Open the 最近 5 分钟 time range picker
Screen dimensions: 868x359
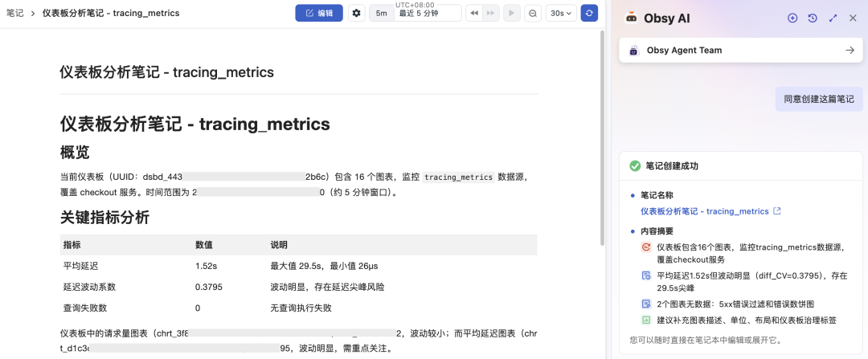428,14
